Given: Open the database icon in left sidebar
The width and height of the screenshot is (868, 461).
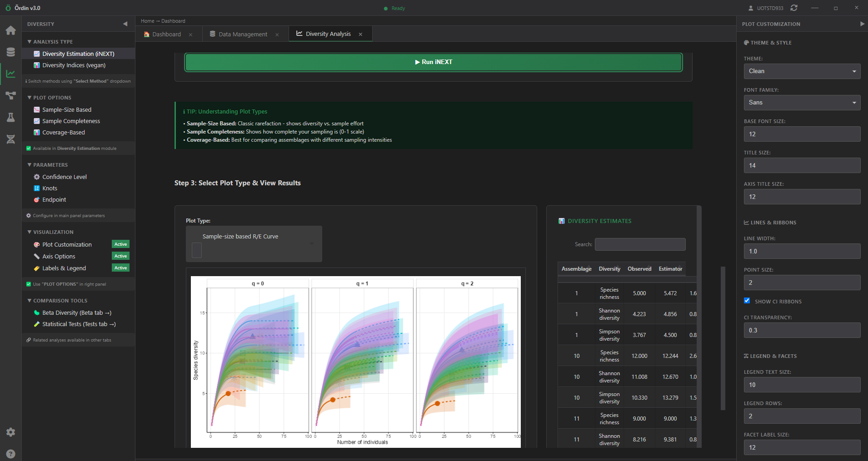Looking at the screenshot, I should pos(10,52).
